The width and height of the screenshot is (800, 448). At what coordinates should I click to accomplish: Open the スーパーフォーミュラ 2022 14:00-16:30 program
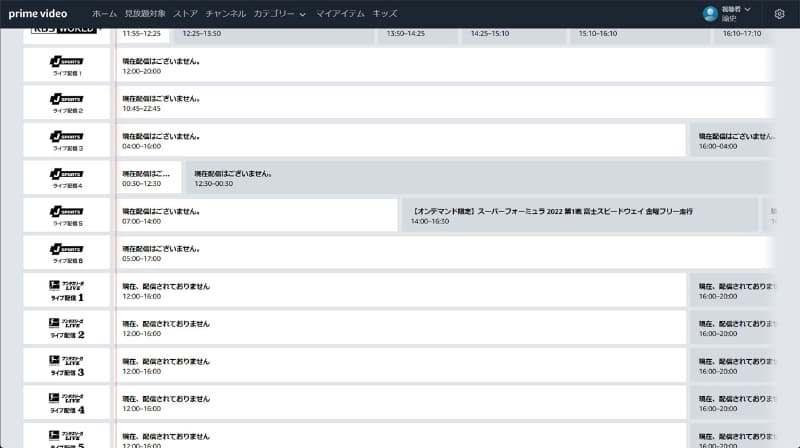click(580, 215)
